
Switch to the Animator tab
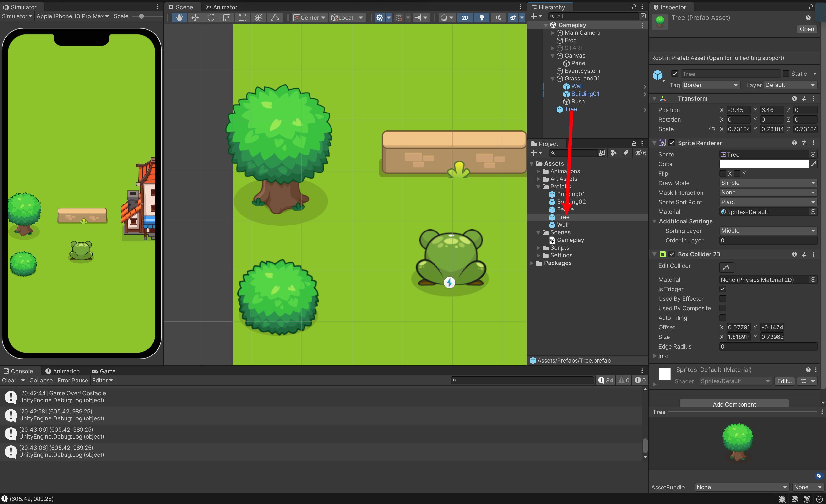click(x=222, y=7)
